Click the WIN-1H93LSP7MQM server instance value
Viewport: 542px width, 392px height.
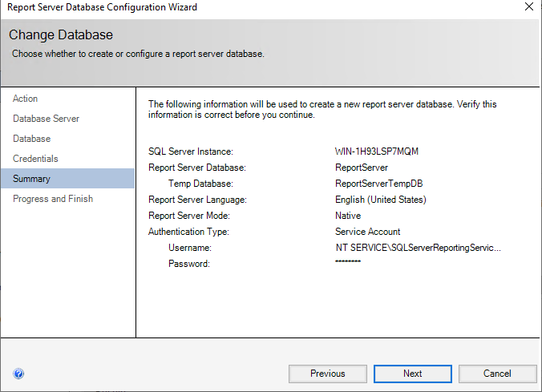[x=377, y=152]
